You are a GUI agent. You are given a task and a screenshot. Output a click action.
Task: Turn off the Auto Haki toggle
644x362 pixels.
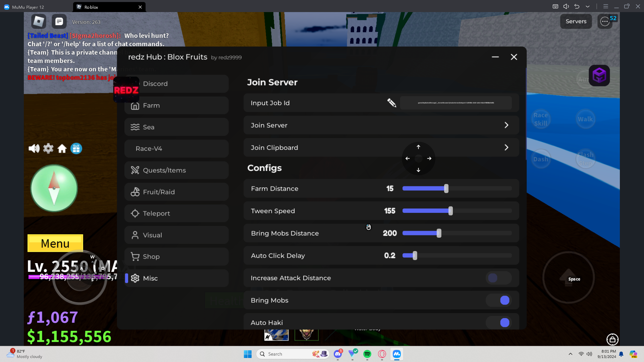pyautogui.click(x=499, y=322)
